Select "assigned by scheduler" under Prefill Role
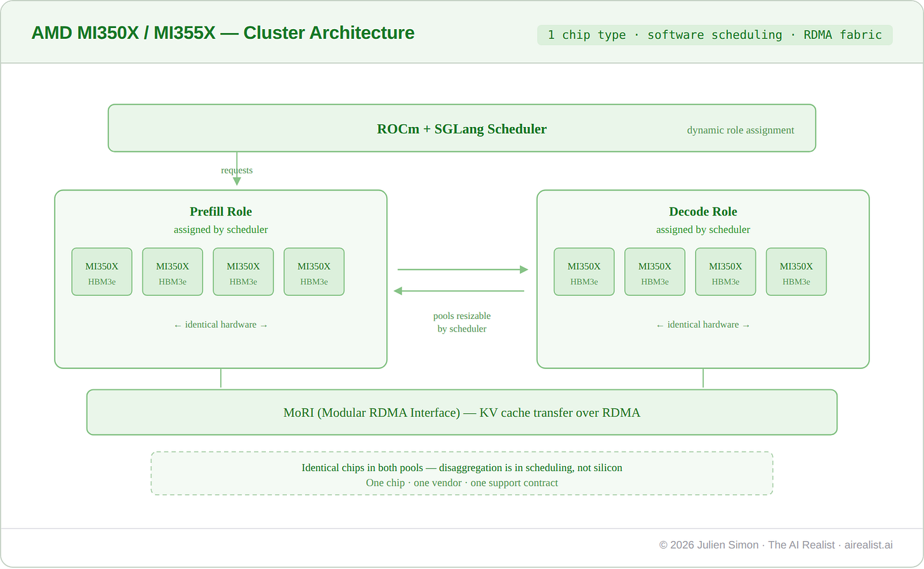Image resolution: width=924 pixels, height=569 pixels. click(221, 230)
